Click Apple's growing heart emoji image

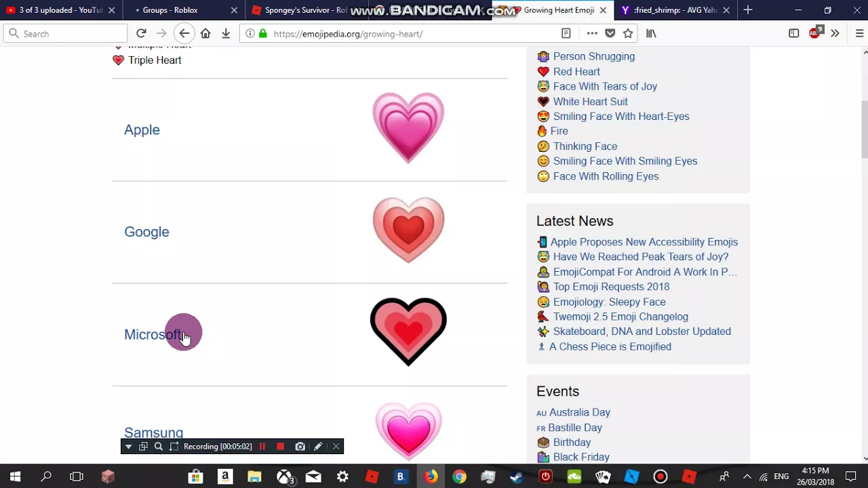coord(408,127)
